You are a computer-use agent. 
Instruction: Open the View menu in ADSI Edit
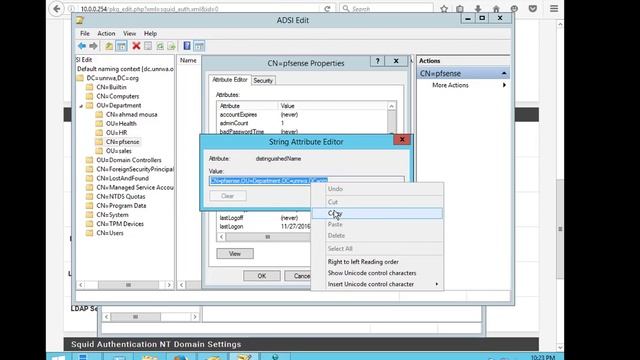[129, 33]
